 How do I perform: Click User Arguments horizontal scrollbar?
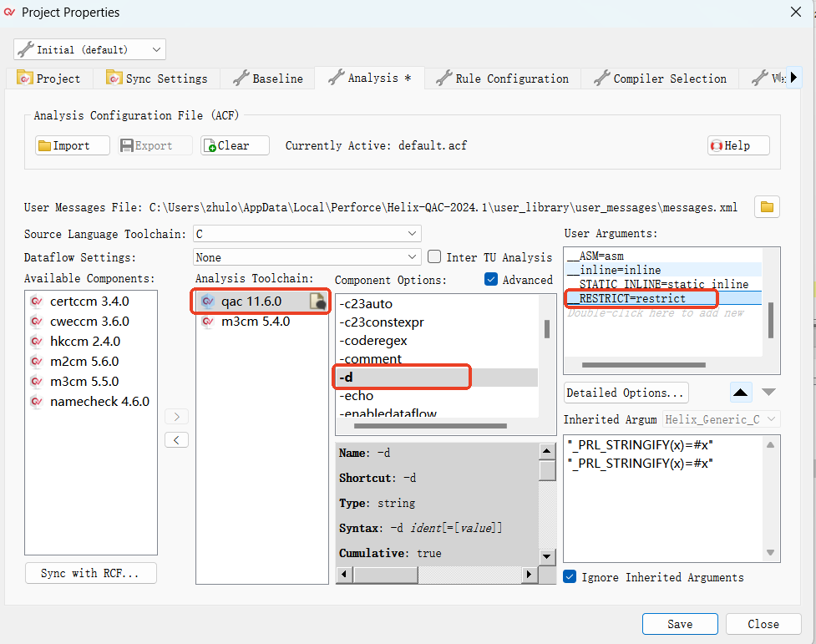tap(644, 365)
